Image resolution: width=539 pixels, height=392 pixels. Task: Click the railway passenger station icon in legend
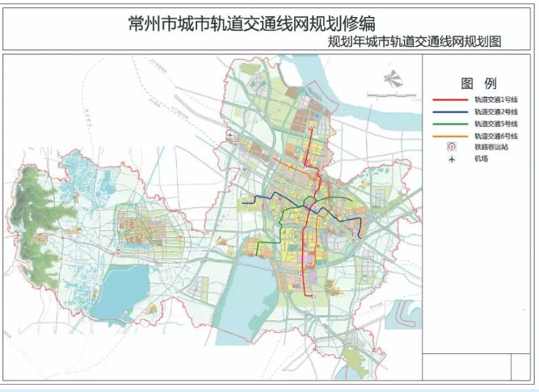click(453, 147)
